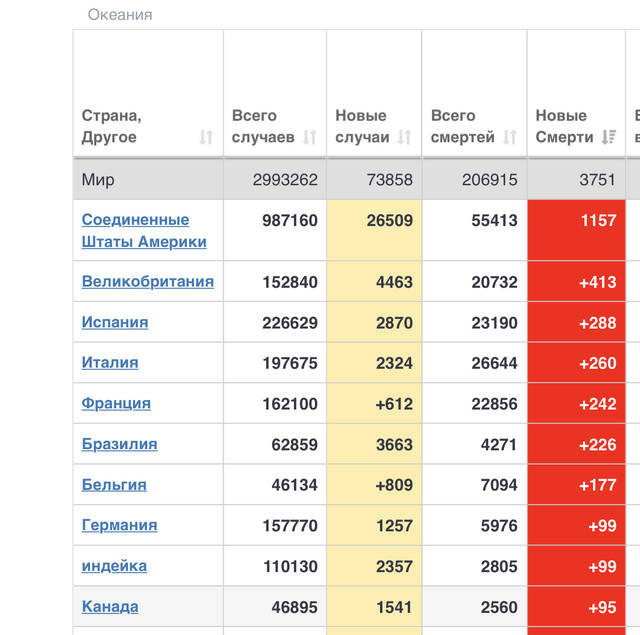Select world total deaths 206915
The width and height of the screenshot is (640, 635).
(x=489, y=180)
